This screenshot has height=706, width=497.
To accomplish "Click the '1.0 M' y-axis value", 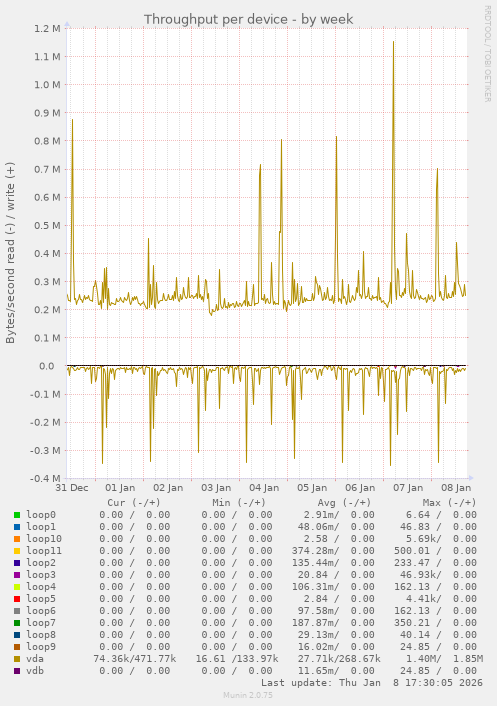I will (47, 85).
